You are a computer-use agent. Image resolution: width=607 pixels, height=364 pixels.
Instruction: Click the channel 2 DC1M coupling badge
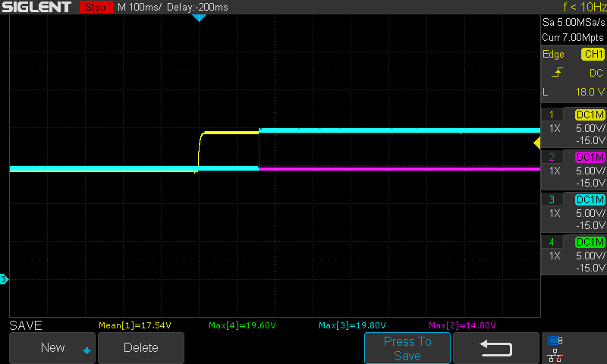590,158
